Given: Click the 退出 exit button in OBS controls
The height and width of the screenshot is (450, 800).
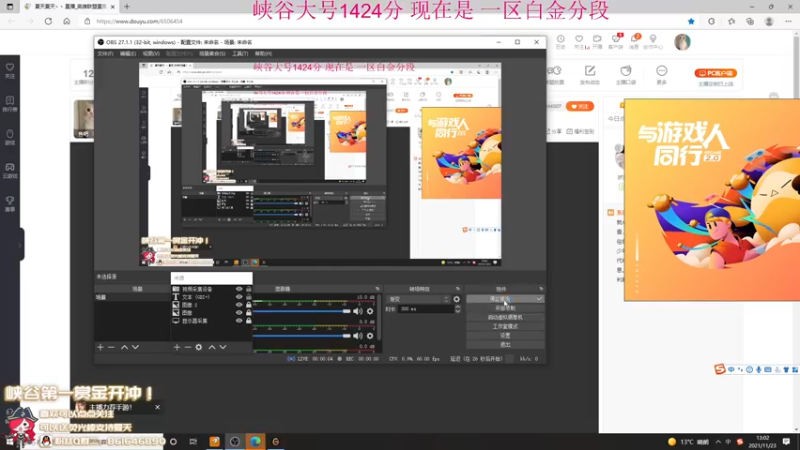Looking at the screenshot, I should pos(505,345).
